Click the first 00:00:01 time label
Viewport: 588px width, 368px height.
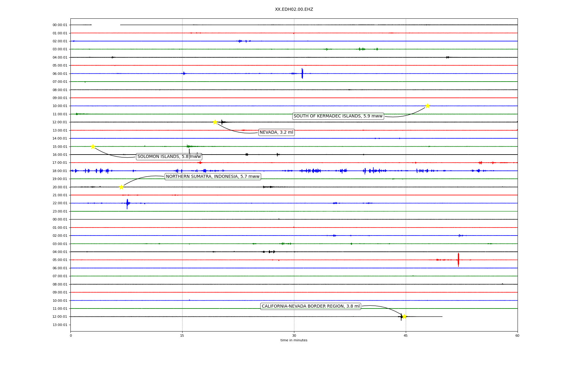pos(60,25)
